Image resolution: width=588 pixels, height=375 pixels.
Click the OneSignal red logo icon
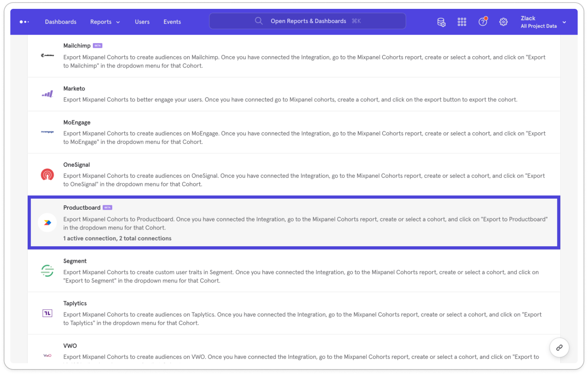(47, 175)
